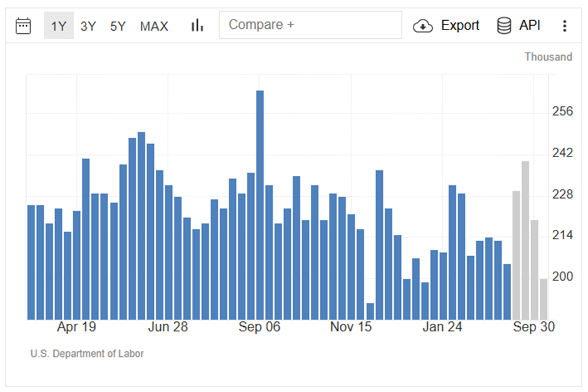The width and height of the screenshot is (588, 392).
Task: Click the 'Jun 28' date label
Action: point(168,327)
